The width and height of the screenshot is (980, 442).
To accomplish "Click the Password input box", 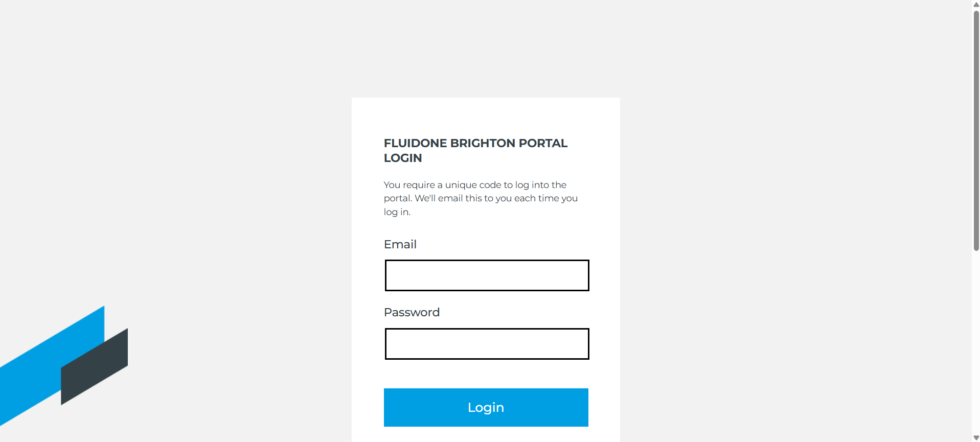I will [486, 343].
